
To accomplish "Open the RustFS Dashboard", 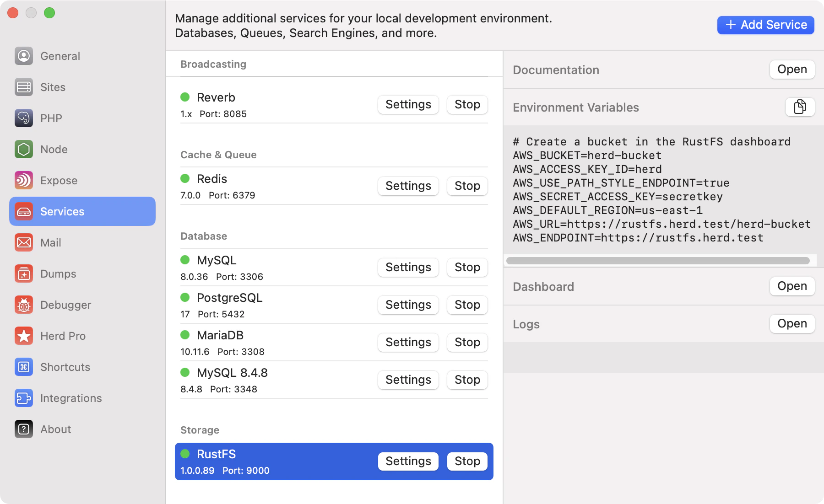I will pos(792,286).
